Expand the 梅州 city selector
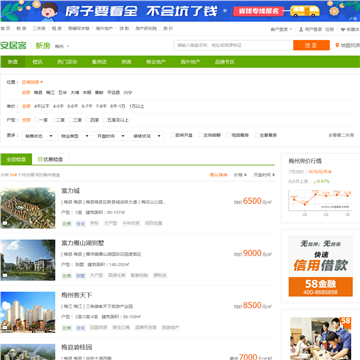This screenshot has width=360, height=360. 62,46
